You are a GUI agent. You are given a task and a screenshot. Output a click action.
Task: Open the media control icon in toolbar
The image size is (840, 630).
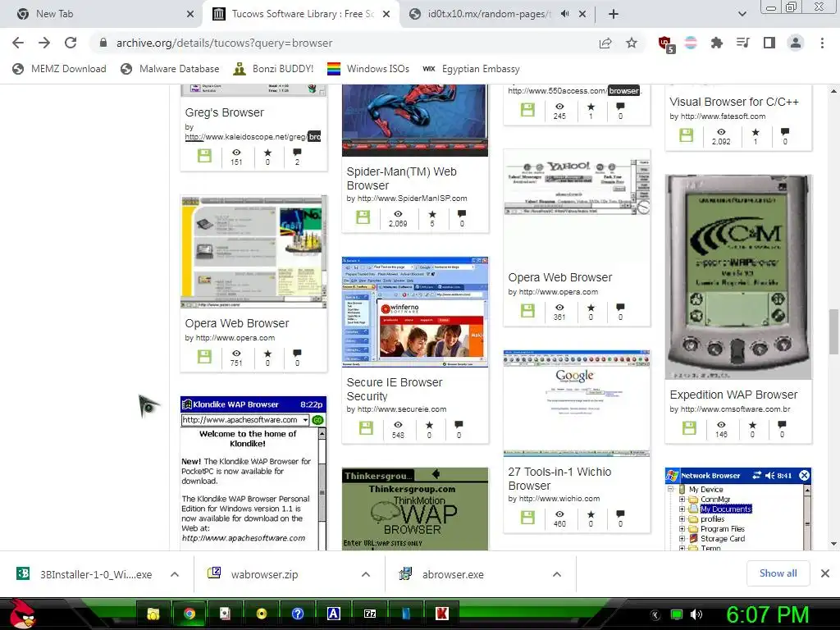[x=743, y=43]
